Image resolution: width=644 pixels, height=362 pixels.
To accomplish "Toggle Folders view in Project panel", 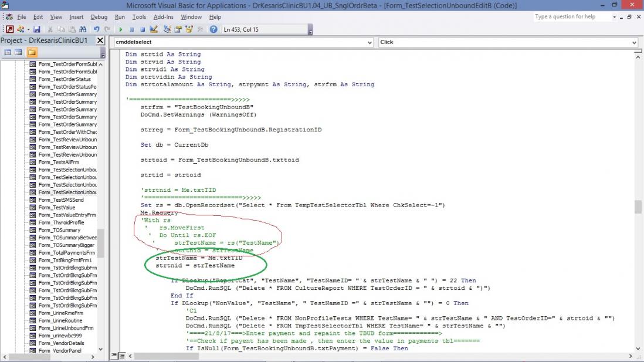I will coord(32,52).
